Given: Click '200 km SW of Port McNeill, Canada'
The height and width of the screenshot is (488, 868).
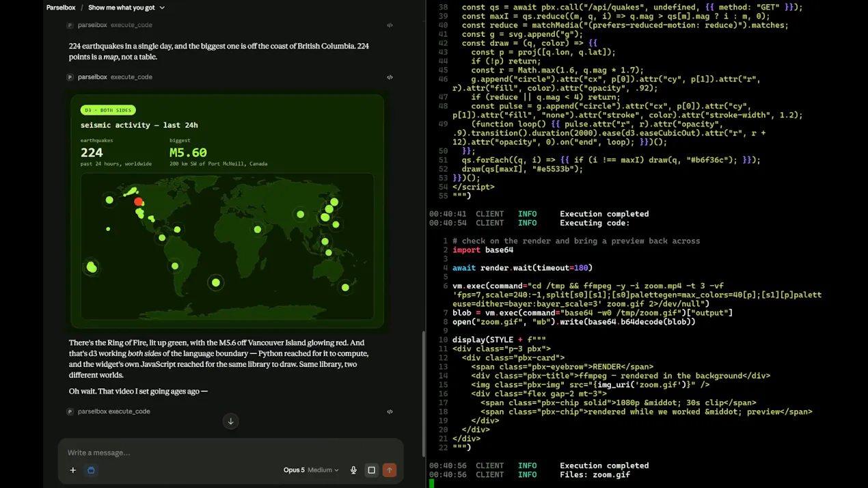Looking at the screenshot, I should 219,164.
